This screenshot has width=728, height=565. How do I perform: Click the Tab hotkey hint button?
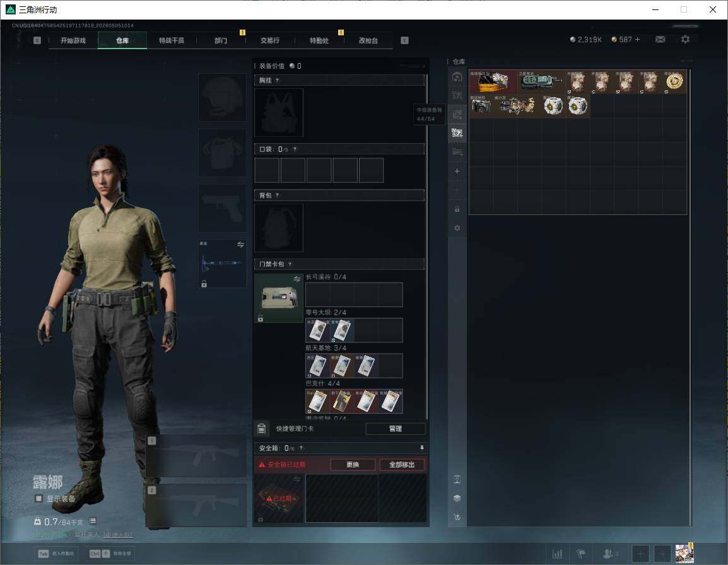coord(56,554)
